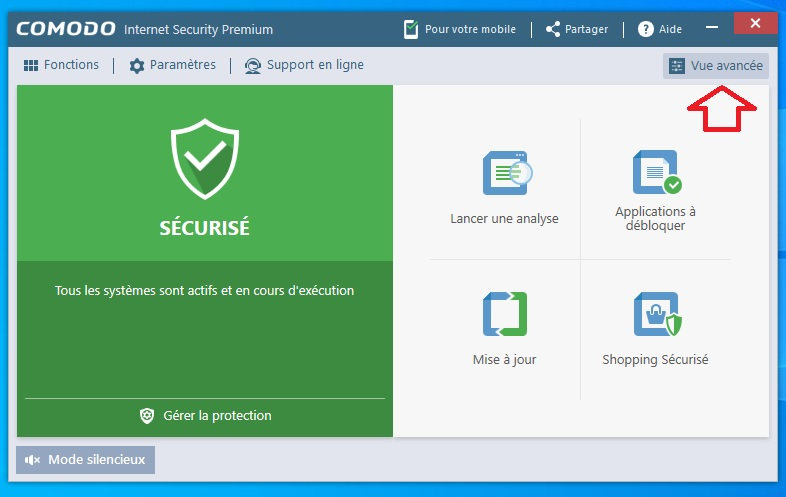Image resolution: width=786 pixels, height=497 pixels.
Task: Click the SÉCURISÉ status text
Action: pos(205,228)
